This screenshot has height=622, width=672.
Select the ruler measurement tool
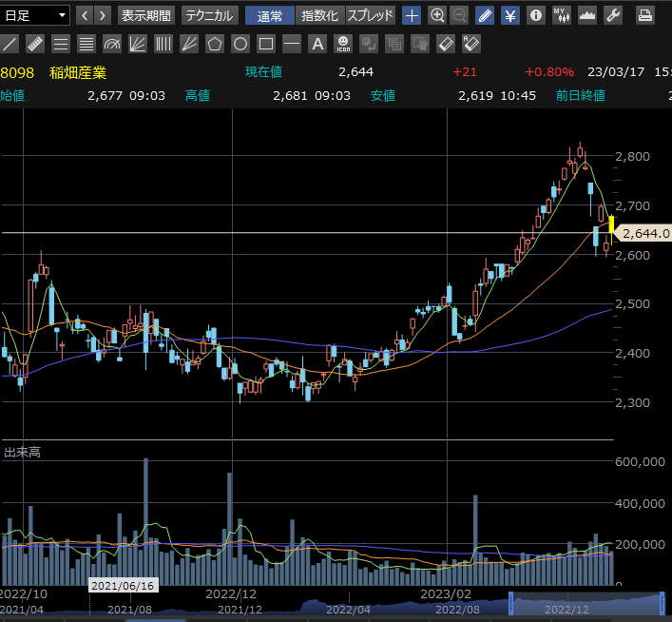(35, 44)
